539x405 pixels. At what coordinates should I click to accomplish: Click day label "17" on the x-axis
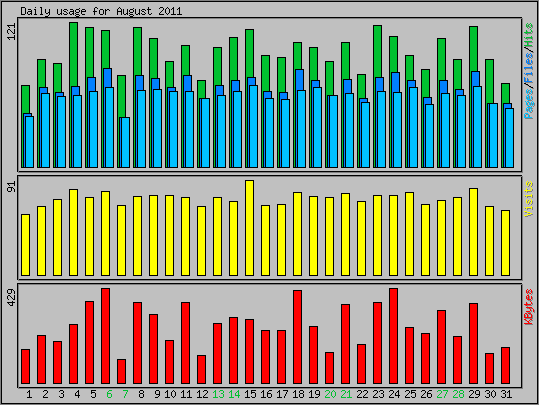tap(282, 394)
